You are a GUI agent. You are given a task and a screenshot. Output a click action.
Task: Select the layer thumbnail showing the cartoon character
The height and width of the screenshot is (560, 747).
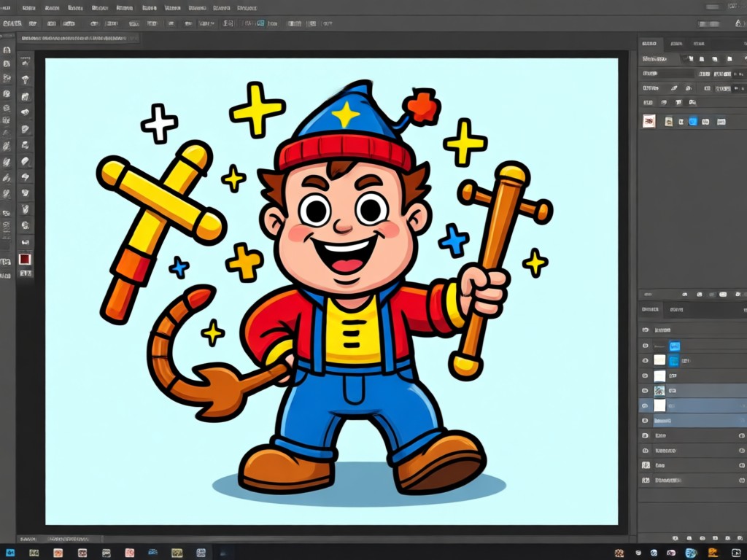[x=659, y=391]
